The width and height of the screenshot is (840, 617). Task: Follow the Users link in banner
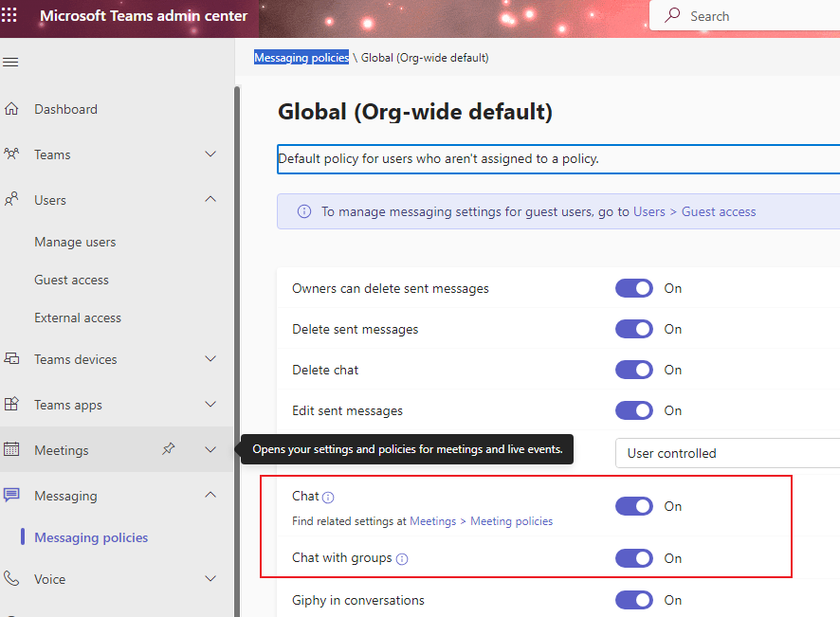click(x=648, y=212)
